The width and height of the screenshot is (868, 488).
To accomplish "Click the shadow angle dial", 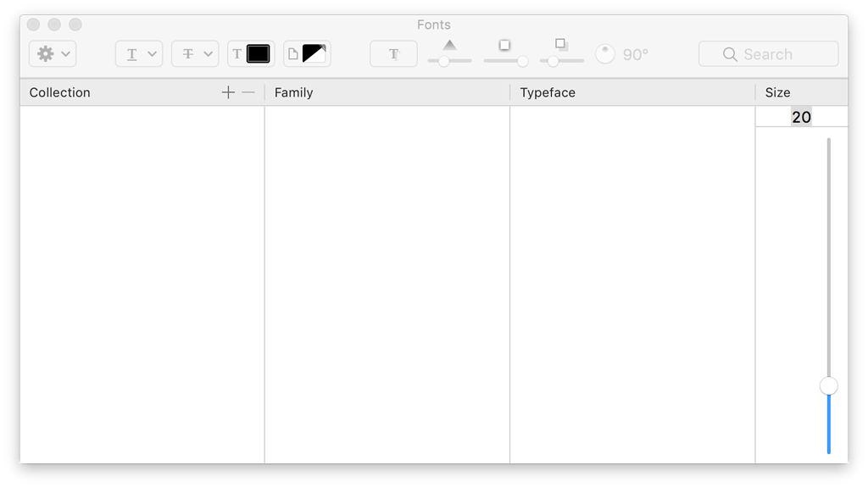I will click(605, 53).
